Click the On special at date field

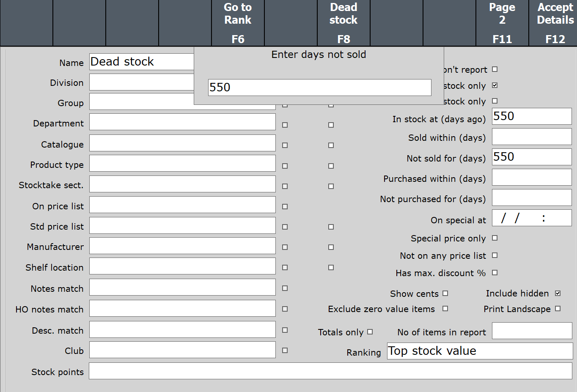point(531,218)
